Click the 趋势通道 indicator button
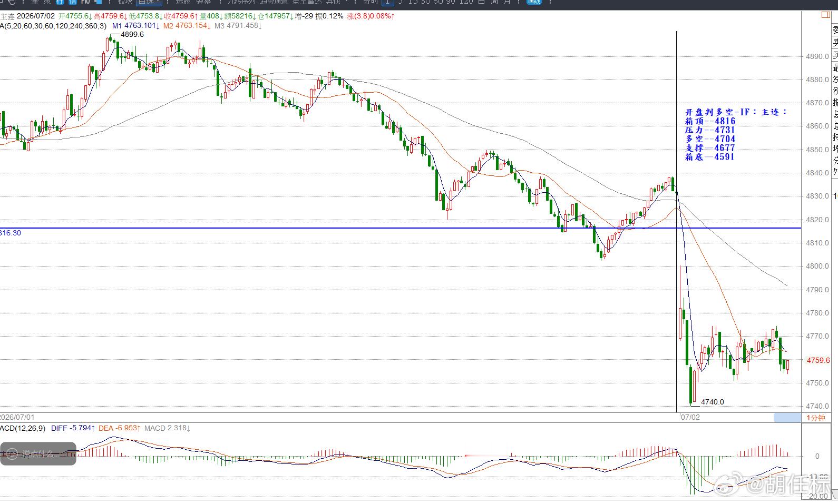838x504 pixels. [274, 2]
